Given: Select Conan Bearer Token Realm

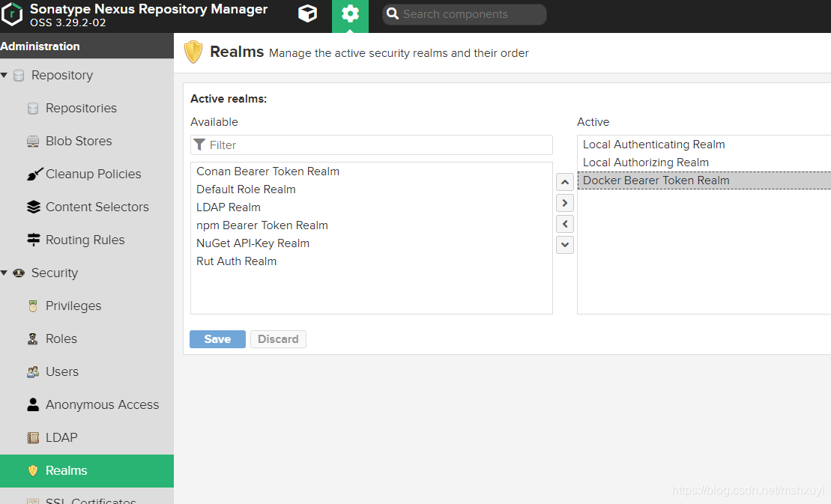Looking at the screenshot, I should (372, 171).
